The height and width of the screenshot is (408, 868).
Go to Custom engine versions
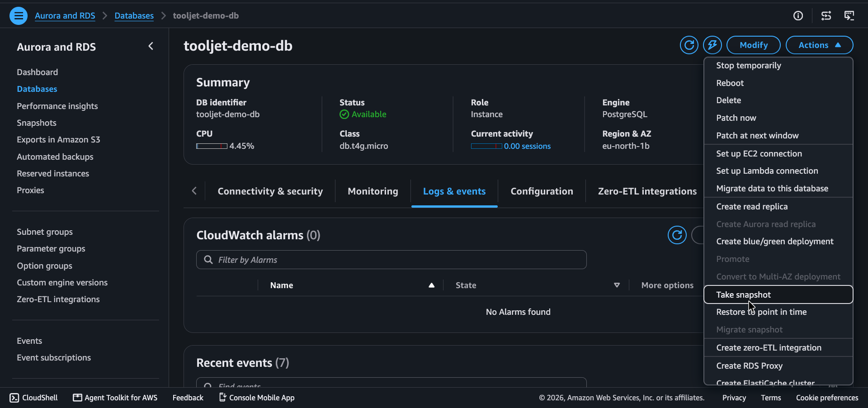pyautogui.click(x=62, y=283)
